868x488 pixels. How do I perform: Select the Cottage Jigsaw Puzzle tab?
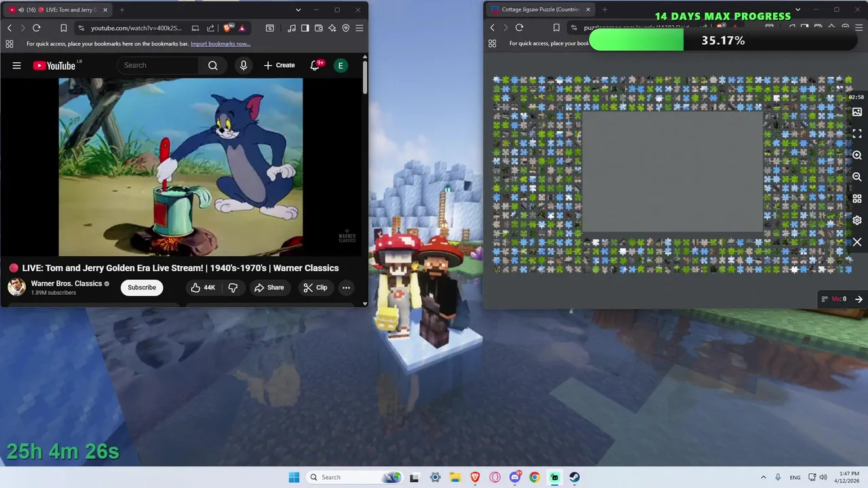tap(540, 9)
